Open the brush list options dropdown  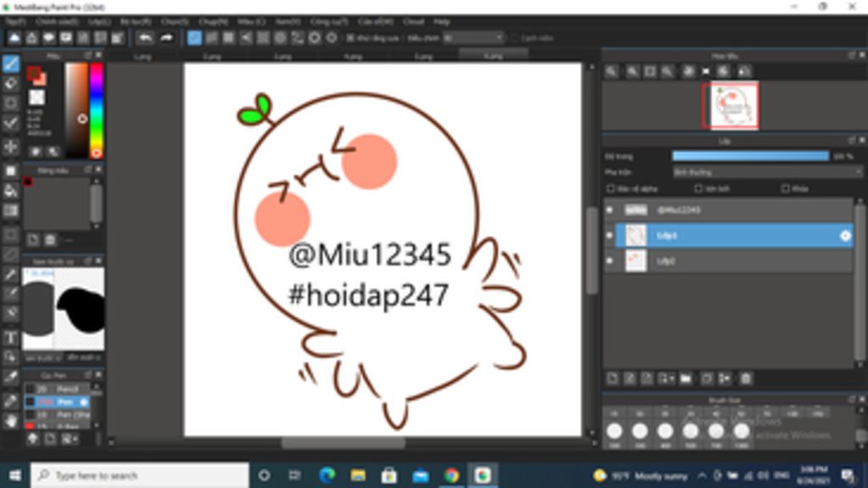70,439
